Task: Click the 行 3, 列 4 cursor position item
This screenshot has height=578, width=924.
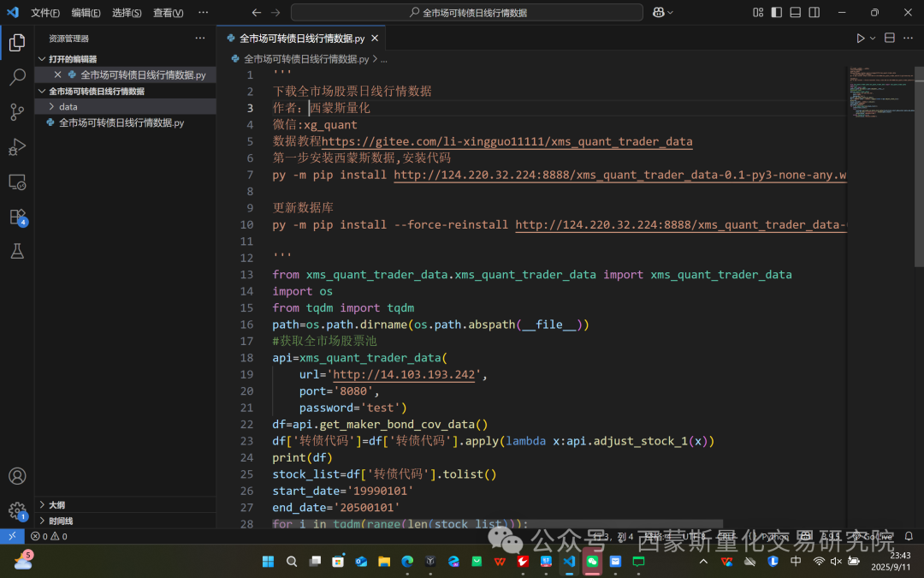Action: click(613, 536)
